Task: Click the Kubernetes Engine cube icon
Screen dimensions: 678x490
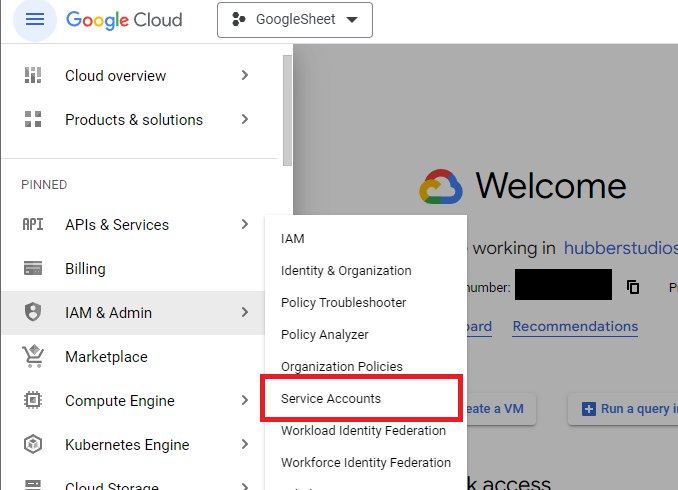Action: [x=33, y=444]
